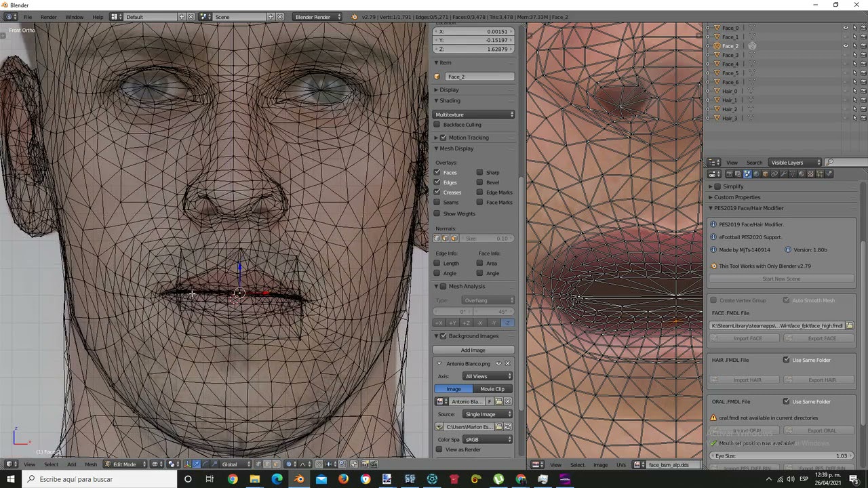Open the mesh Data properties tab triangle icon
Image resolution: width=868 pixels, height=488 pixels.
coord(792,174)
